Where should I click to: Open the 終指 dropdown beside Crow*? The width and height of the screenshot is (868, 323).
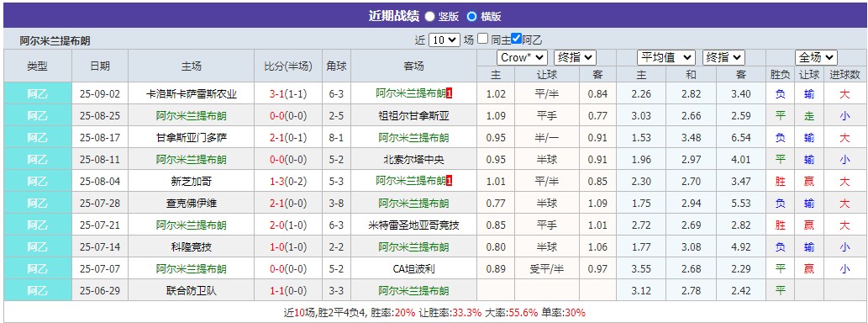click(x=575, y=58)
